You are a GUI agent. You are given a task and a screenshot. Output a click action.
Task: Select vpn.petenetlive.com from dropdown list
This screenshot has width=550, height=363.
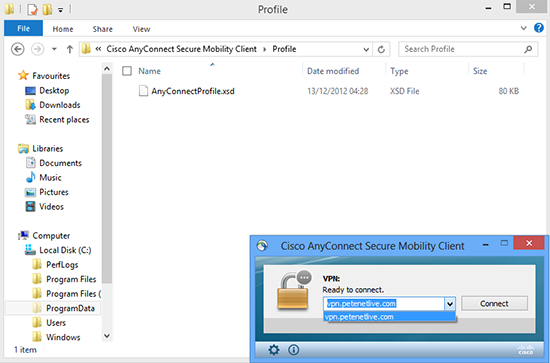tap(389, 317)
